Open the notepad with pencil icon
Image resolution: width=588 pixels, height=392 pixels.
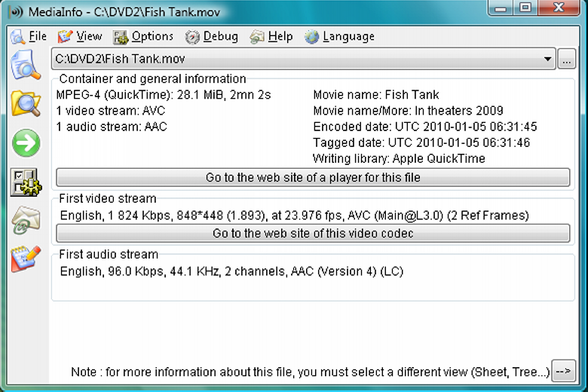coord(26,259)
